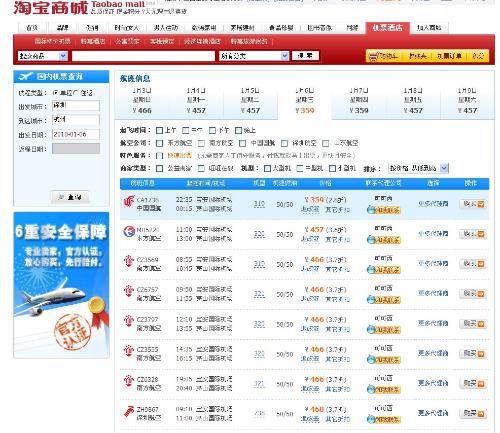Screen dimensions: 500x433
Task: Tick the 上午 morning departure checkbox
Action: (159, 130)
